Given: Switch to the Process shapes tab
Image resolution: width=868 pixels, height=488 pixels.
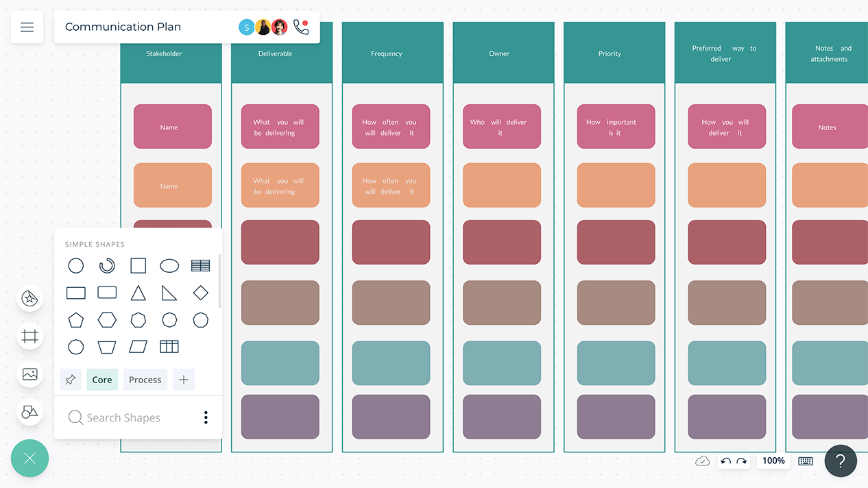Looking at the screenshot, I should click(x=145, y=380).
